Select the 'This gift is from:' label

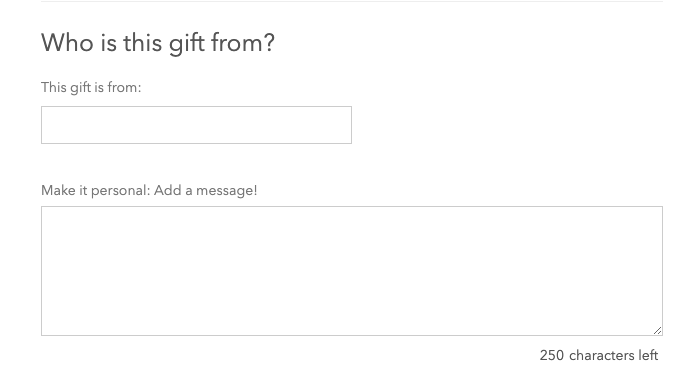(91, 88)
